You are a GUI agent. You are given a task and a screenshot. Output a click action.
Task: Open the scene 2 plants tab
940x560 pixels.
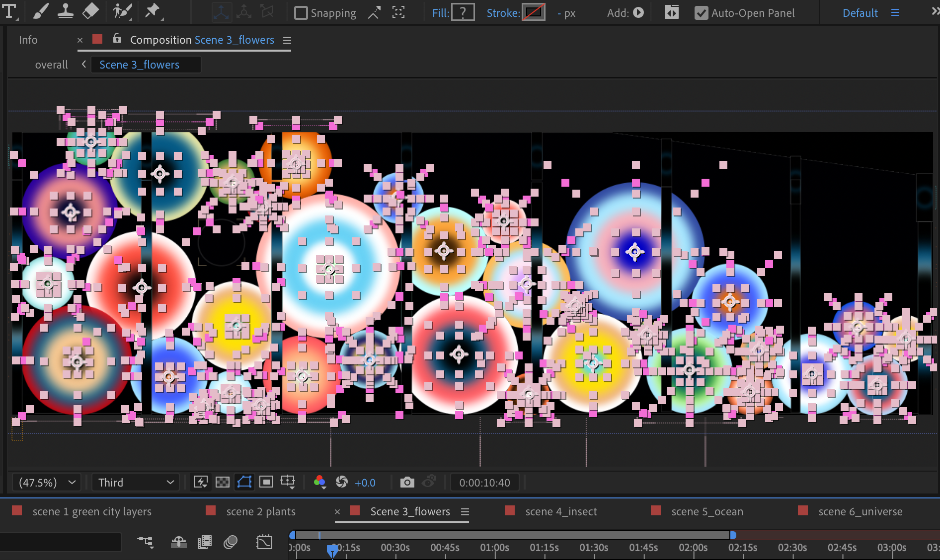(x=260, y=511)
